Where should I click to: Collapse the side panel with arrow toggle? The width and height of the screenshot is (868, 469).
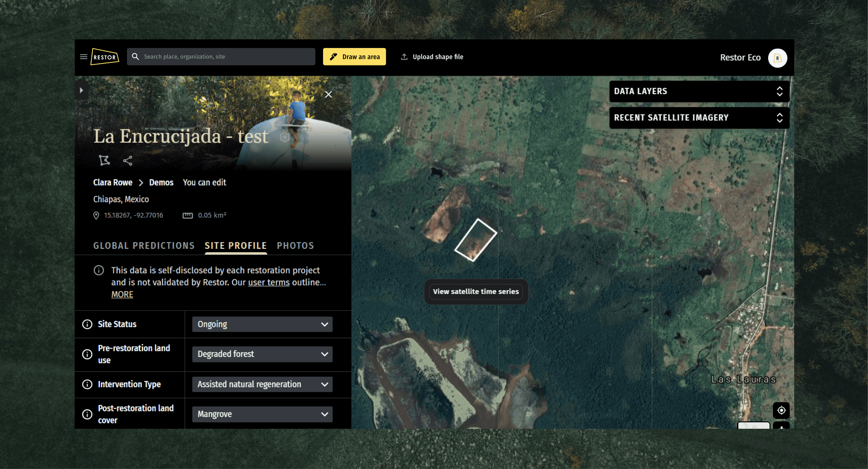pyautogui.click(x=81, y=90)
